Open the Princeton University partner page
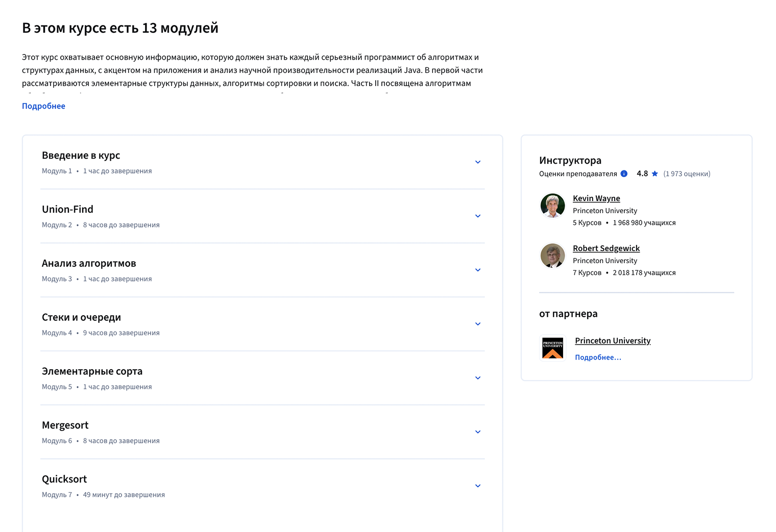This screenshot has height=532, width=776. coord(613,340)
